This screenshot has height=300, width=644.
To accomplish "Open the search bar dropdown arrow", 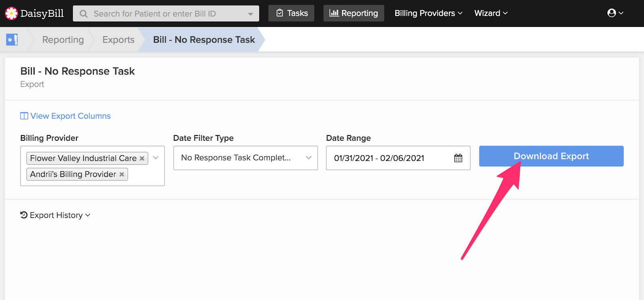I will 250,14.
